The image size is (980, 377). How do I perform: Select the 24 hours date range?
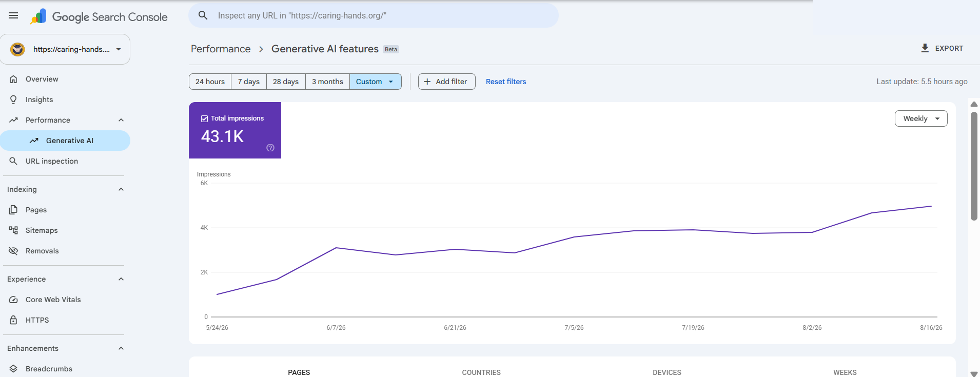(x=210, y=82)
